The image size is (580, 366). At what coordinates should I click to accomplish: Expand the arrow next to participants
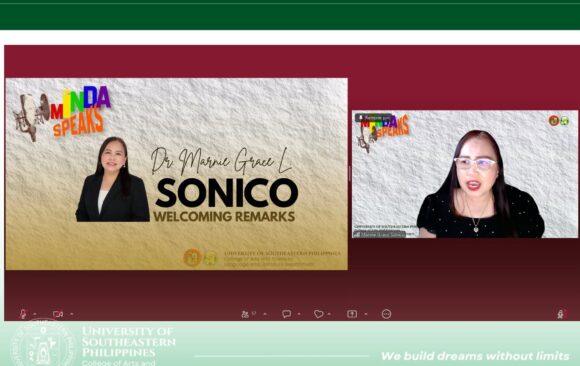click(x=265, y=314)
